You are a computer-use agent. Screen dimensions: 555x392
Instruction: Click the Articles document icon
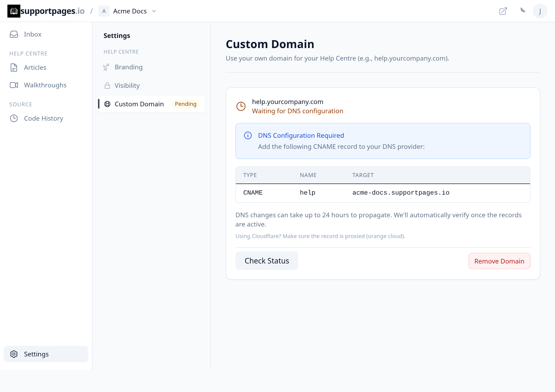coord(14,68)
